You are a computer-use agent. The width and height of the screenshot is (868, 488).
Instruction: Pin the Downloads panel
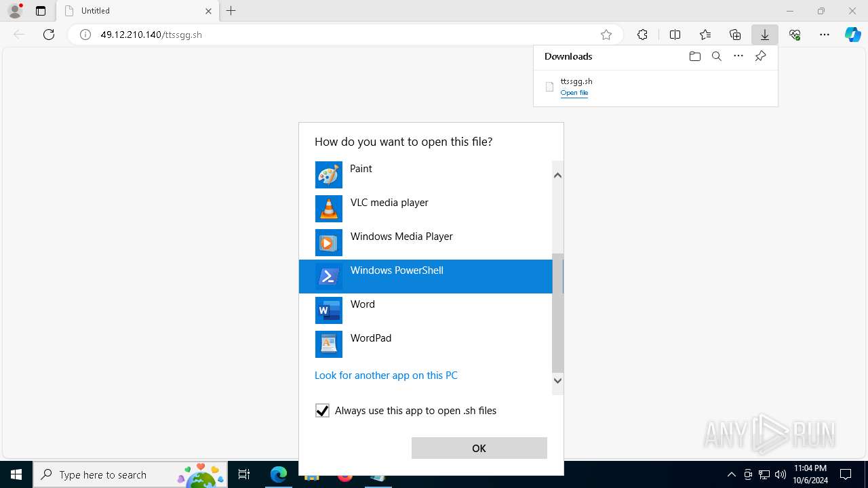[760, 56]
